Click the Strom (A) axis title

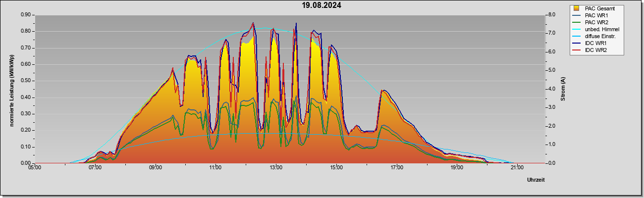pyautogui.click(x=563, y=89)
